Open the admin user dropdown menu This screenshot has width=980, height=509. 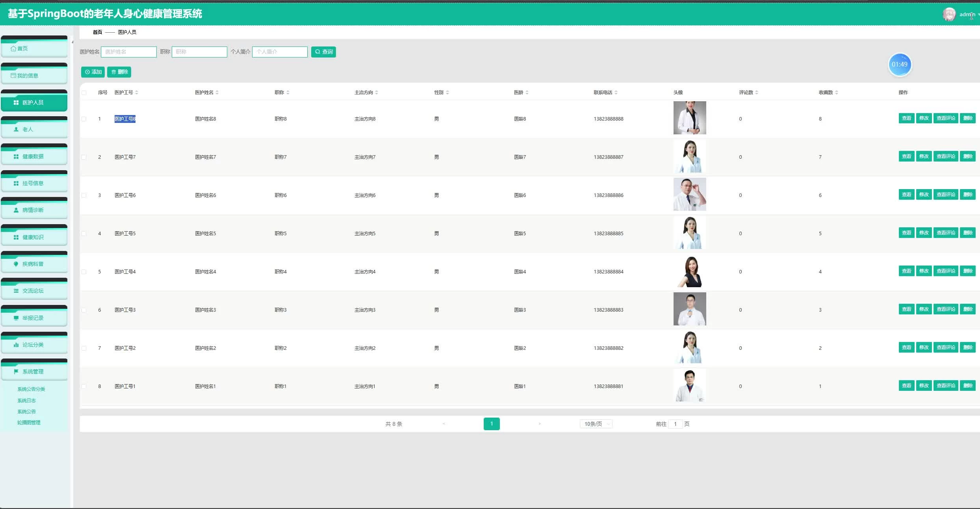967,15
